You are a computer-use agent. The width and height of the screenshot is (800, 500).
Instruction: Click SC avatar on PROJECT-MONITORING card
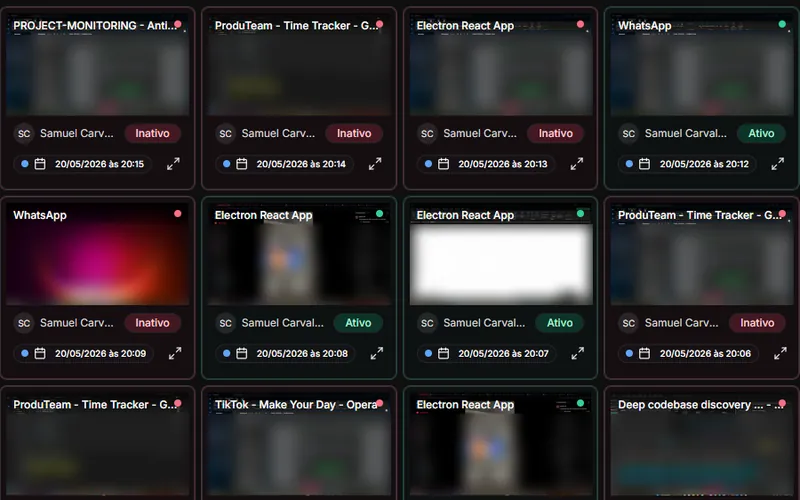click(x=24, y=134)
